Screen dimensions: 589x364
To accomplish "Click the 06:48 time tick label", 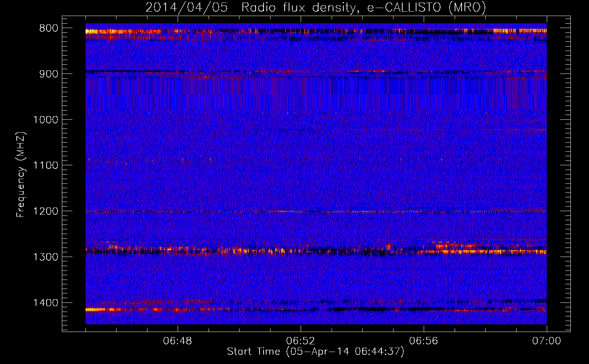I will pos(178,341).
